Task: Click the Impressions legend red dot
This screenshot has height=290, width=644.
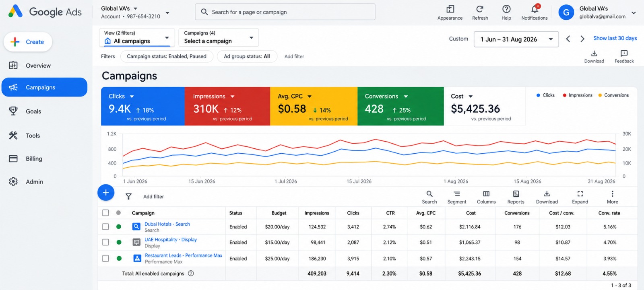Action: tap(565, 95)
